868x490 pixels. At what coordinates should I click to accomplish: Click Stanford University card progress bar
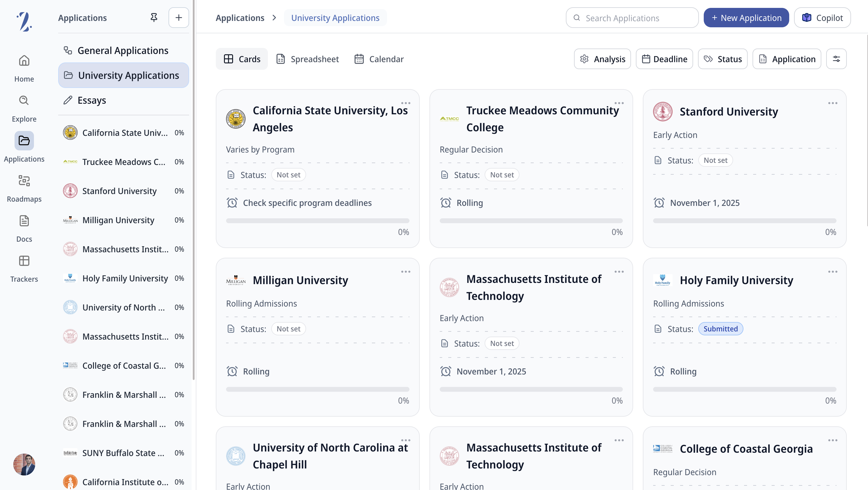[x=744, y=220]
